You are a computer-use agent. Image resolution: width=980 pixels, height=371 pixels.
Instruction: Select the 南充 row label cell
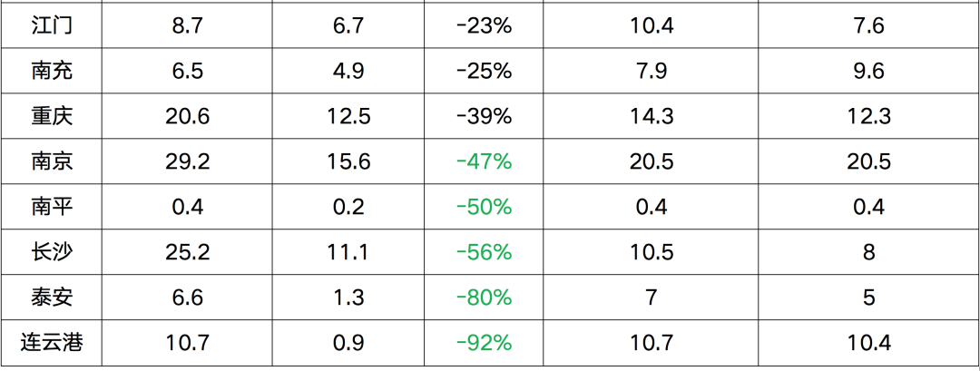pyautogui.click(x=51, y=71)
